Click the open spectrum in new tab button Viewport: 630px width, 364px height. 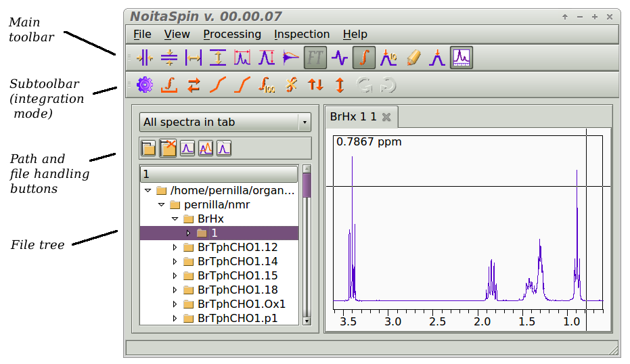(x=224, y=148)
